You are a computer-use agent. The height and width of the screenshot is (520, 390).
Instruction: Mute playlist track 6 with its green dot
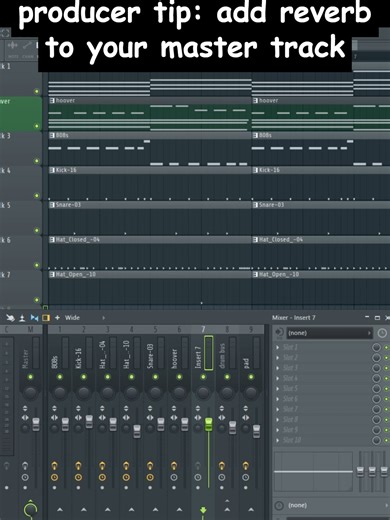pyautogui.click(x=37, y=265)
